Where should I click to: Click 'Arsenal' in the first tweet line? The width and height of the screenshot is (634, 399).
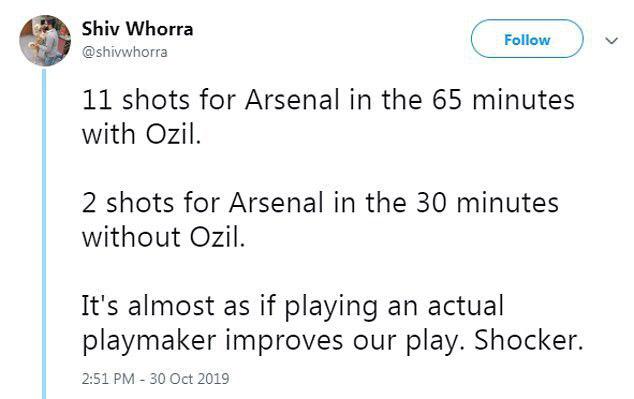292,100
